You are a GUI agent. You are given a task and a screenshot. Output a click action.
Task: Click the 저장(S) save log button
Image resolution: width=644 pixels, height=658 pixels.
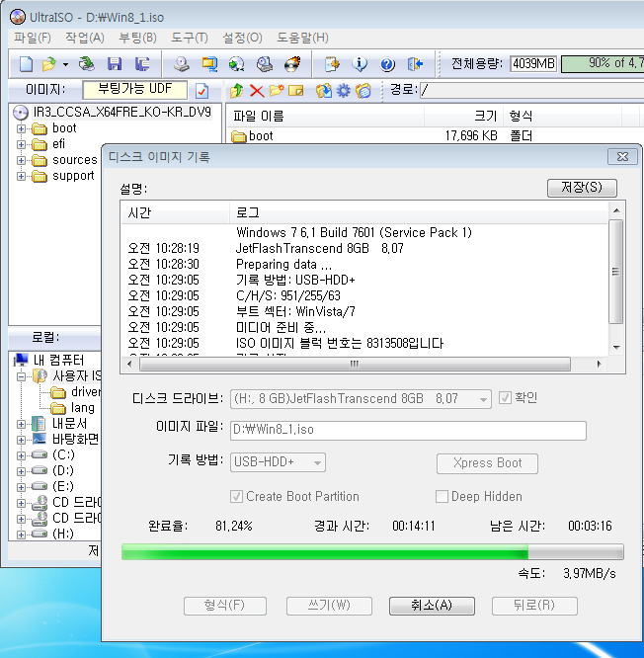point(582,188)
